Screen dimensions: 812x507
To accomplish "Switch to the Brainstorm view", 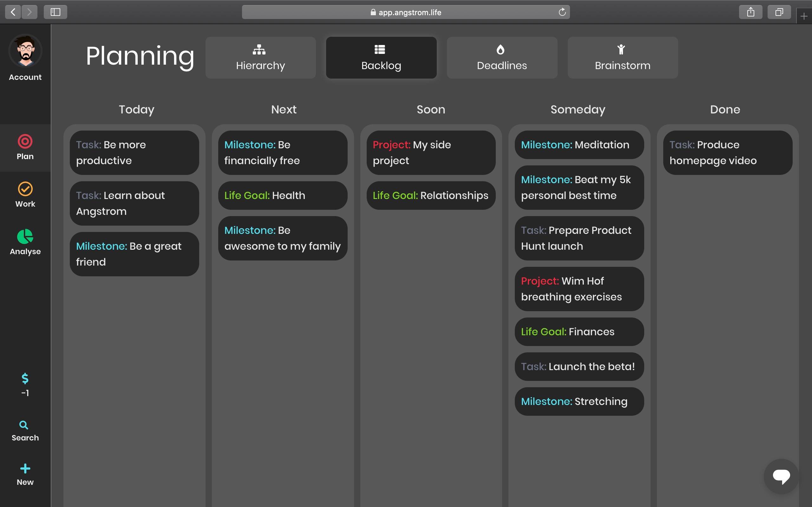I will coord(622,57).
